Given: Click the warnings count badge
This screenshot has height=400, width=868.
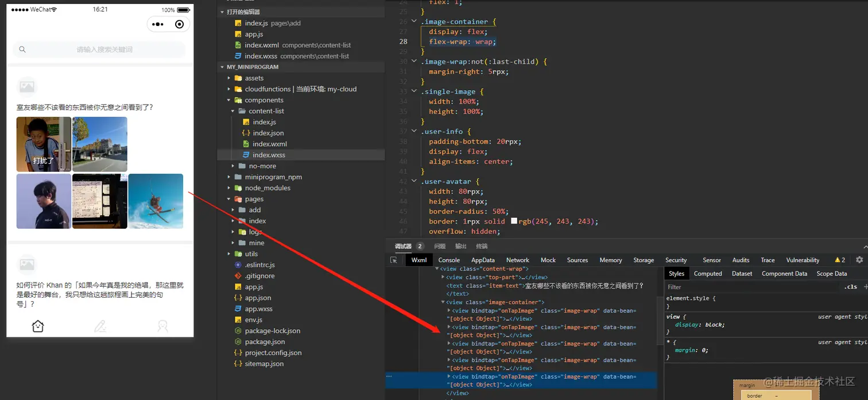Looking at the screenshot, I should 840,260.
